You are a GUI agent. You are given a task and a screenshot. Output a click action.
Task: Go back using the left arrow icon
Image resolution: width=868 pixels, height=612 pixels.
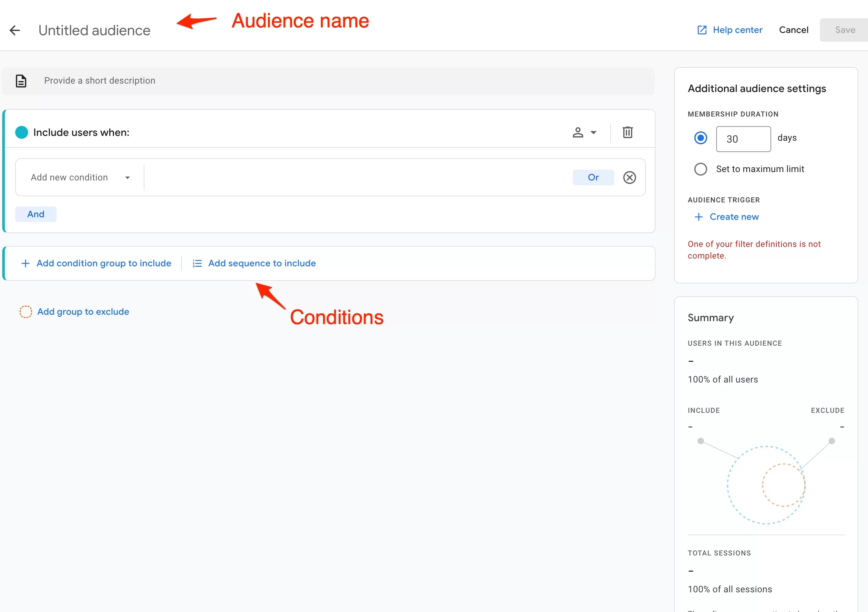pyautogui.click(x=15, y=30)
